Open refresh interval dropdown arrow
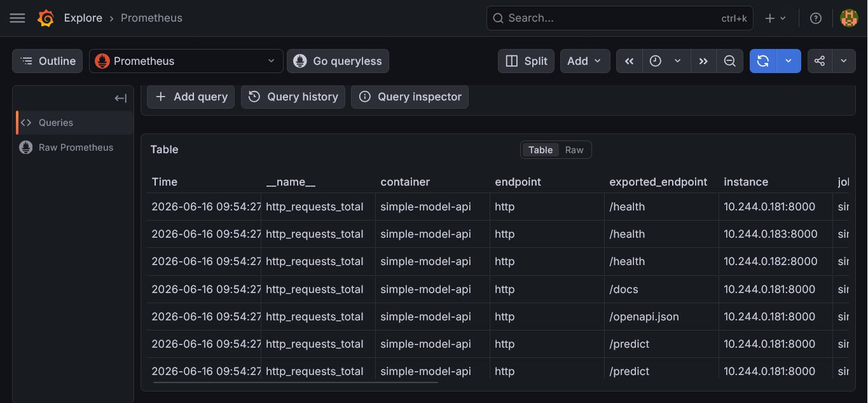This screenshot has width=868, height=403. 789,61
